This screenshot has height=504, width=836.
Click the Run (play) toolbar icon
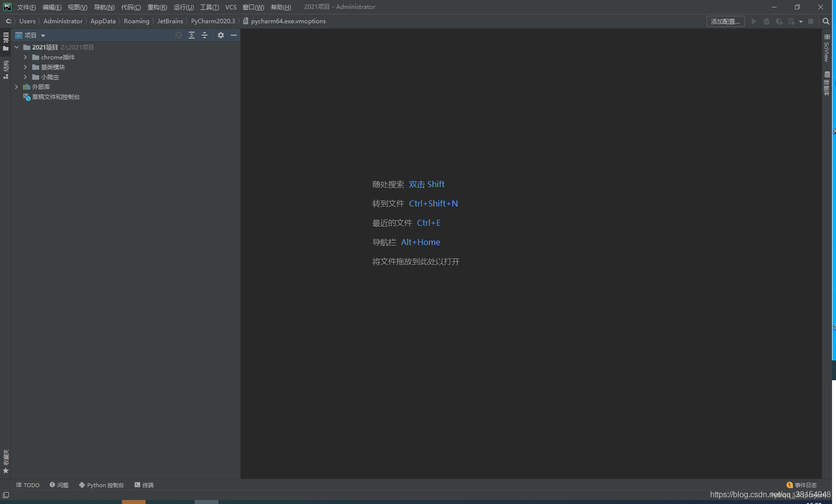[x=754, y=21]
